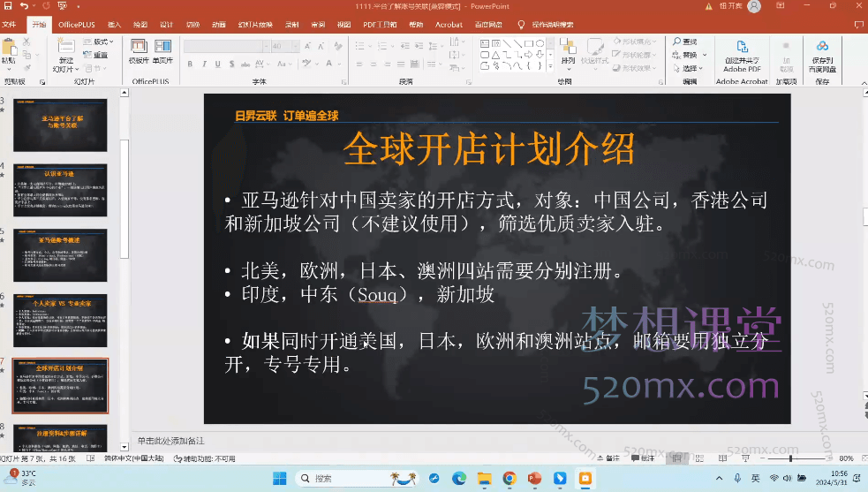Open the font color A dropdown arrow

click(339, 64)
